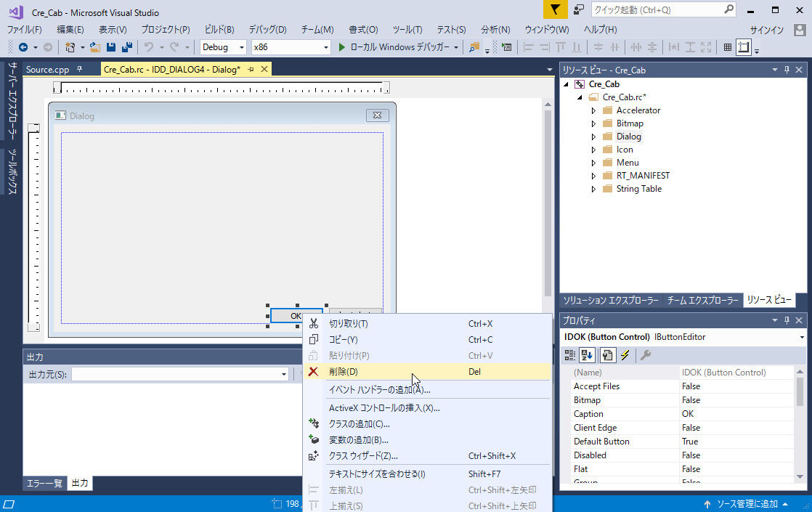812x512 pixels.
Task: Click the navigate backward arrow icon
Action: point(23,47)
